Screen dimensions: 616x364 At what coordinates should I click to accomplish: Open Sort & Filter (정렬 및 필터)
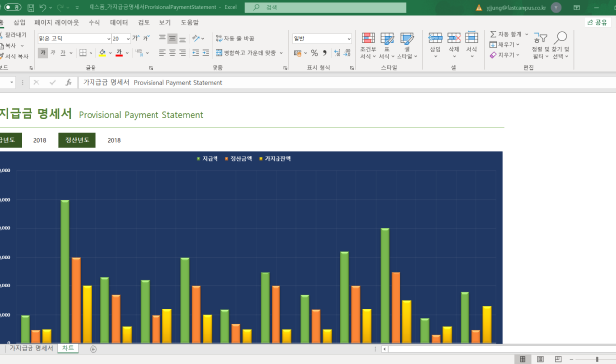point(540,45)
